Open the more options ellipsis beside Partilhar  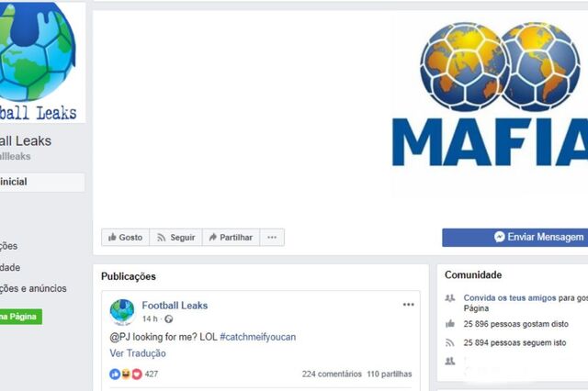pyautogui.click(x=272, y=238)
